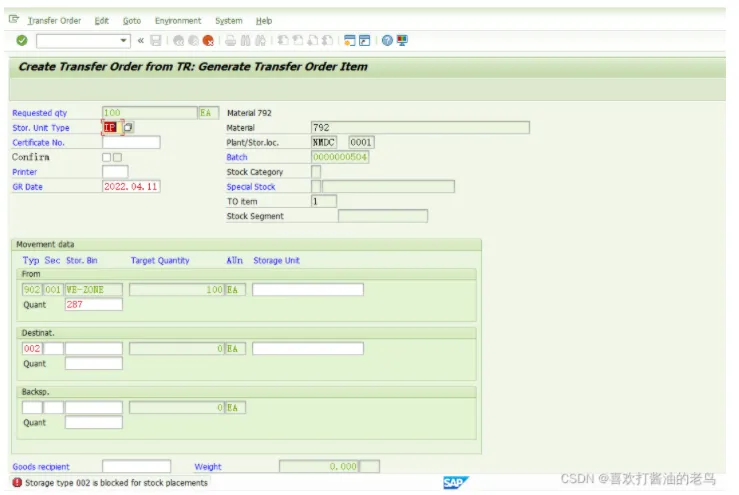Click the green Enter checkmark icon
Viewport: 739px width, 495px height.
pos(22,41)
